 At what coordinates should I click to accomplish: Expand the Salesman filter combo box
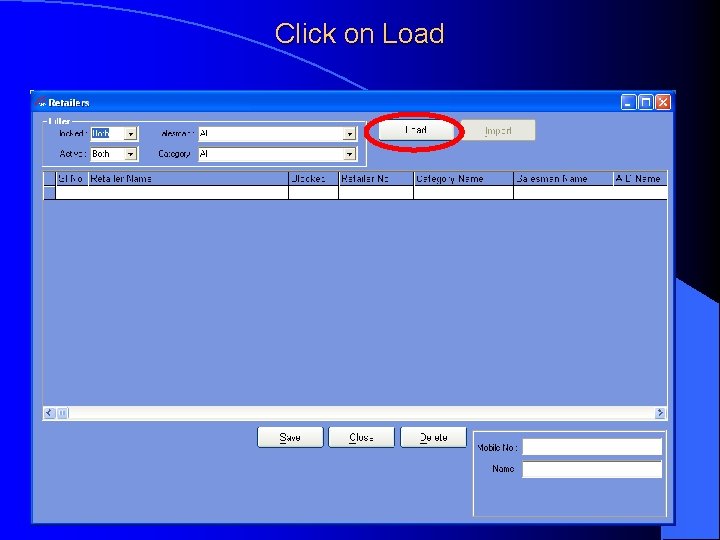pyautogui.click(x=349, y=134)
